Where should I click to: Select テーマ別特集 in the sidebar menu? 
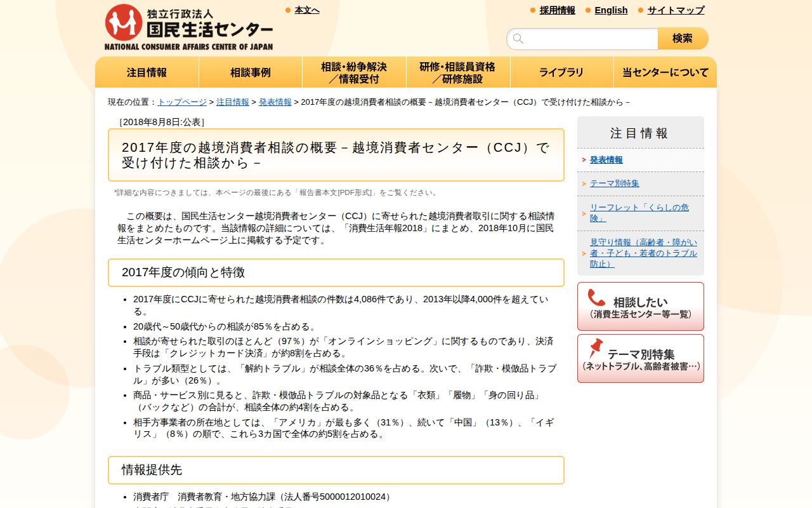615,184
